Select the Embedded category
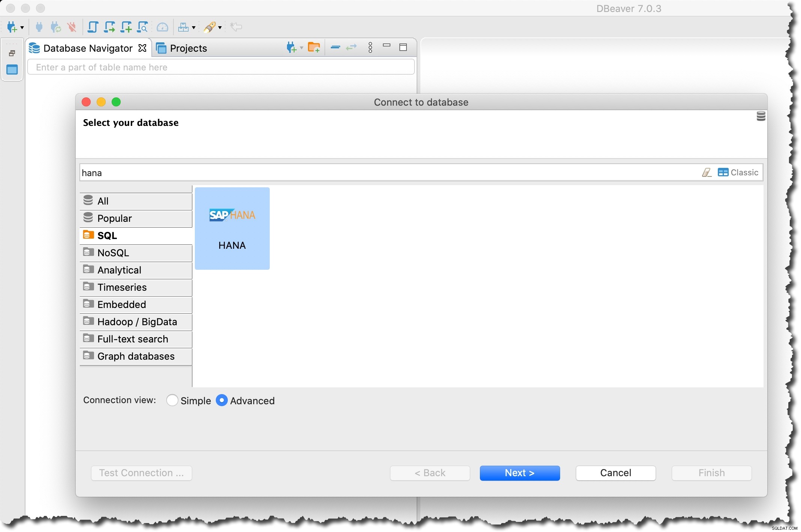Image resolution: width=801 pixels, height=532 pixels. [136, 305]
